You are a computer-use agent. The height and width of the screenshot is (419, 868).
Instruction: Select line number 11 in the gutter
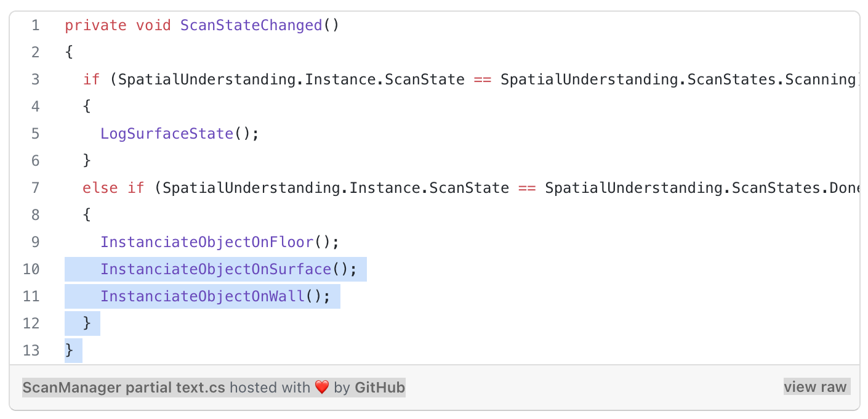point(31,296)
